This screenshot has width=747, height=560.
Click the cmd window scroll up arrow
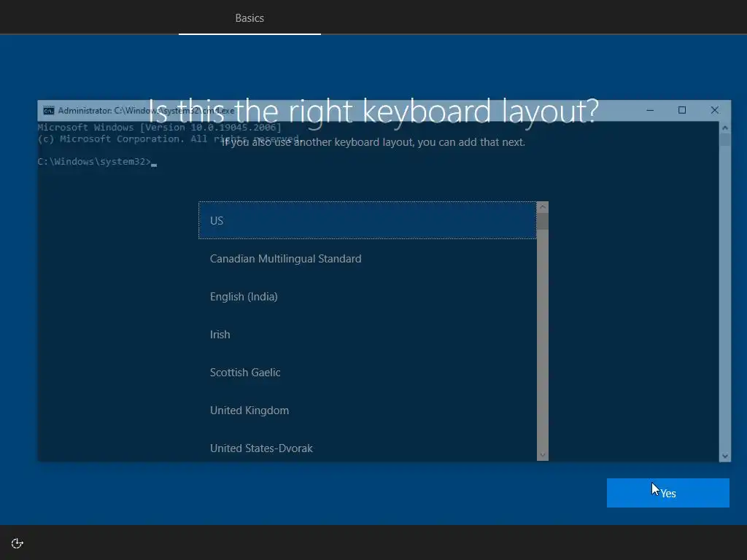coord(724,128)
